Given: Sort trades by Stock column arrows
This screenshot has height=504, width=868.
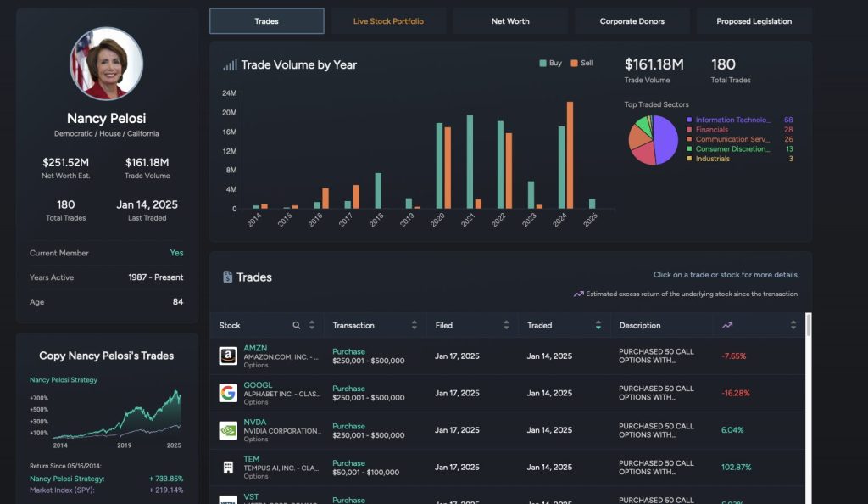Looking at the screenshot, I should click(x=312, y=325).
